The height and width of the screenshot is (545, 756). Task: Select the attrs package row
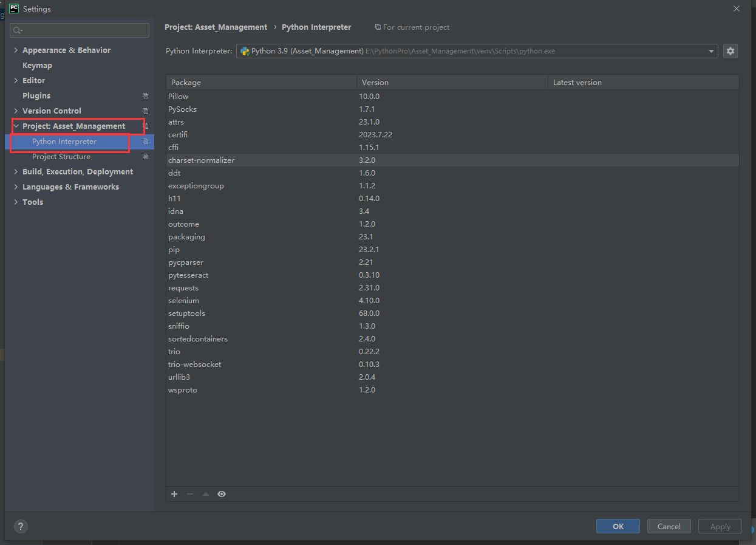[x=452, y=122]
